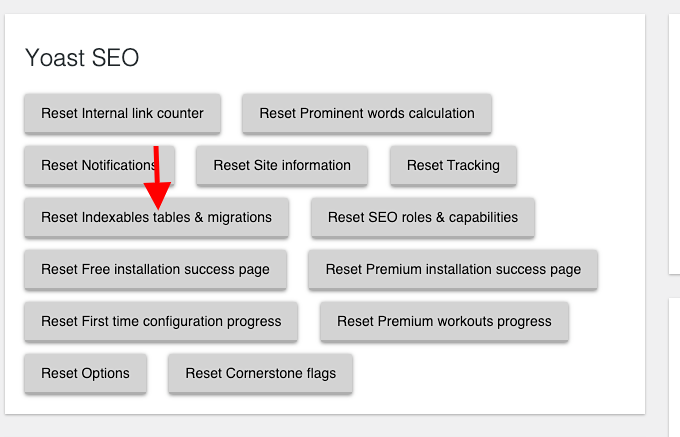Click Reset Indexables tables & migrations

[157, 217]
